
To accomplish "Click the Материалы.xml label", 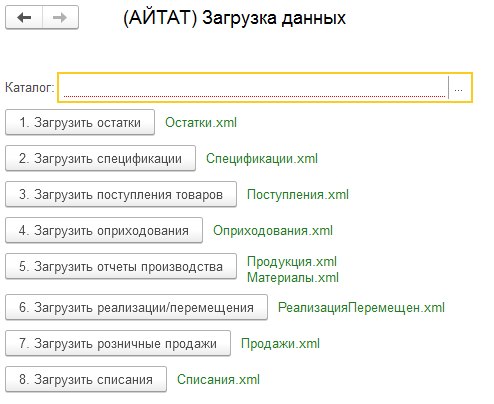I will (x=293, y=277).
